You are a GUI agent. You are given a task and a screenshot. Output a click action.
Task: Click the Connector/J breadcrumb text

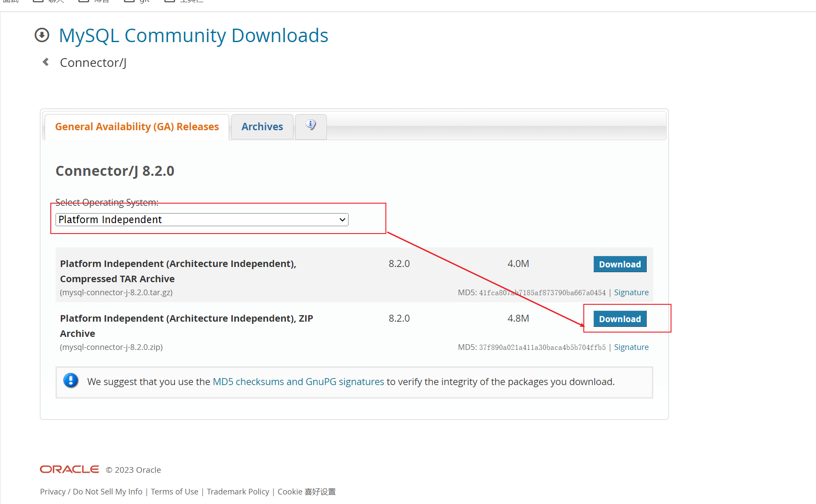(93, 63)
